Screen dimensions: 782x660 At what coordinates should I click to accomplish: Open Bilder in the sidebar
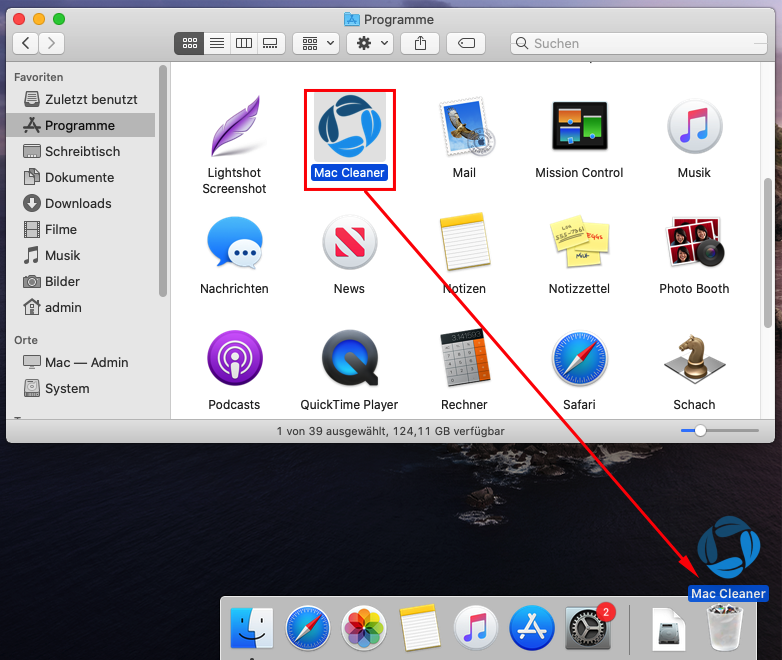pyautogui.click(x=81, y=281)
